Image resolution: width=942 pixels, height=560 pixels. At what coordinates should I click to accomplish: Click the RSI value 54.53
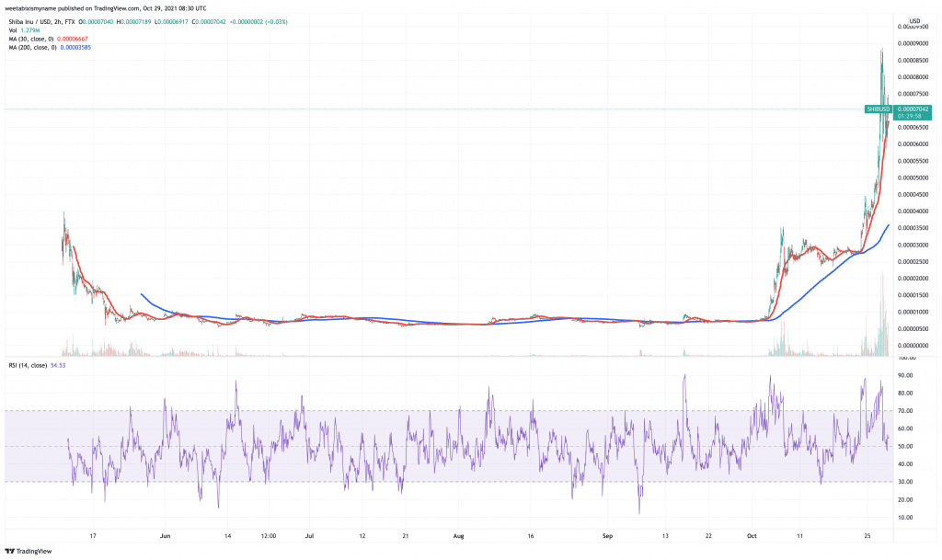[x=58, y=366]
